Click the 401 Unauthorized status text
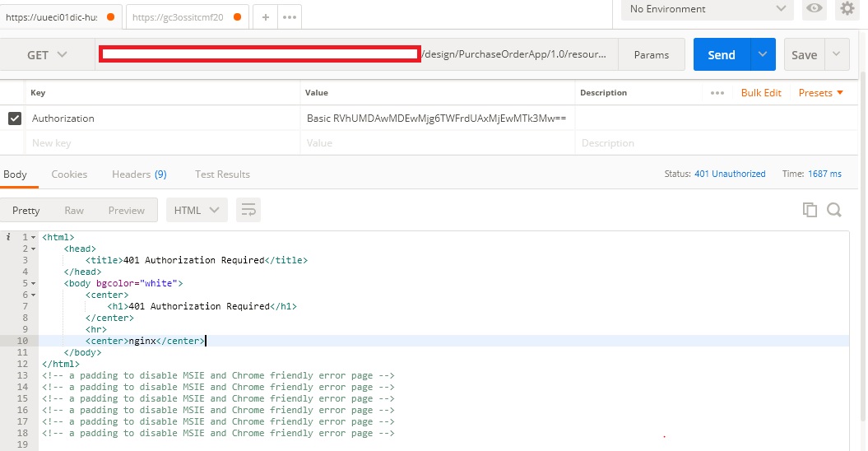868x451 pixels. pos(730,174)
